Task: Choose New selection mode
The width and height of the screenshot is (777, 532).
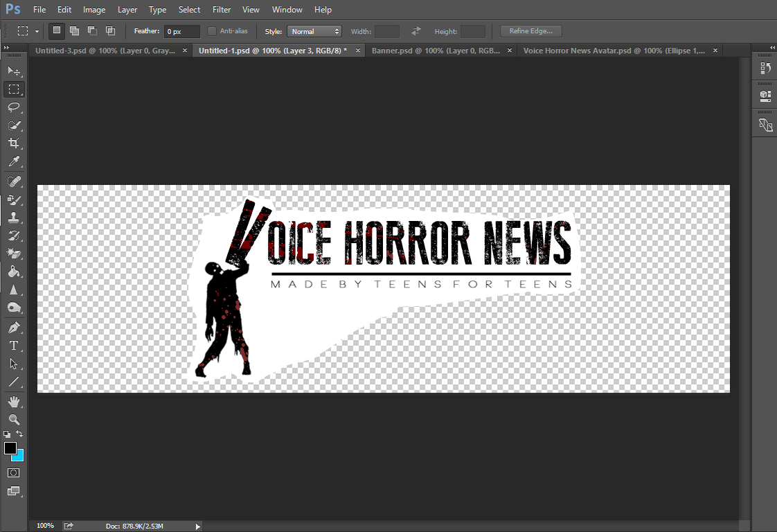Action: tap(57, 30)
